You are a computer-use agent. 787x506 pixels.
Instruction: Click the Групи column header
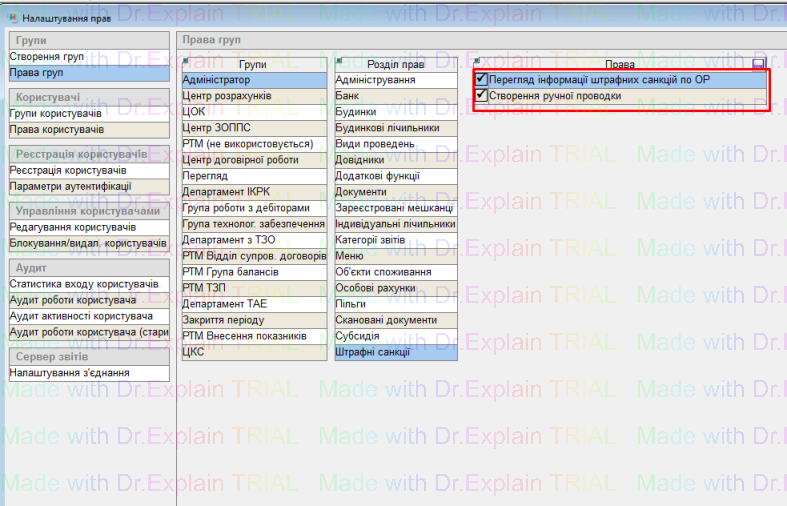(x=254, y=63)
